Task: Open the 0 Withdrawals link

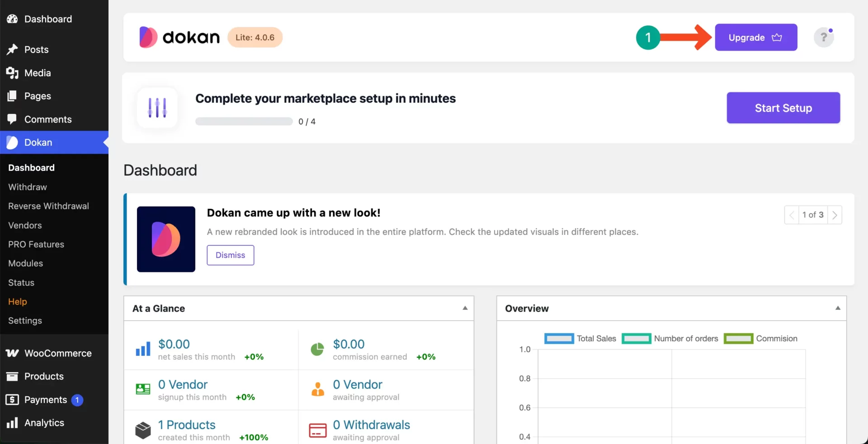Action: point(371,425)
